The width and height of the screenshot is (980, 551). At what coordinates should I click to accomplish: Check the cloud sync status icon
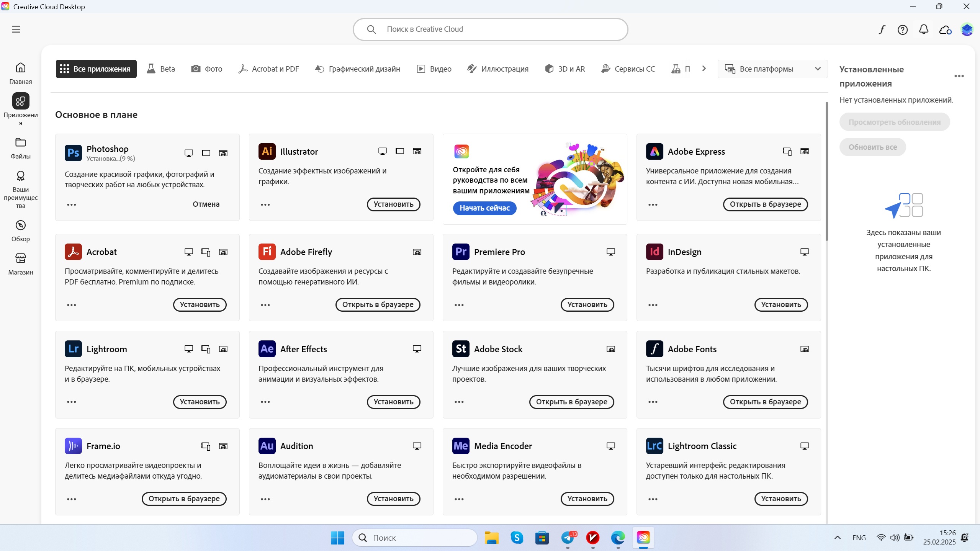[x=945, y=29]
